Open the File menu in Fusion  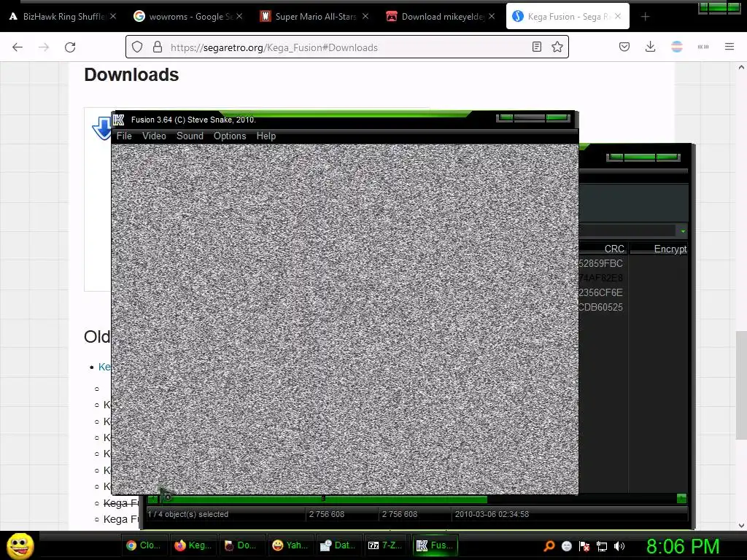(124, 136)
